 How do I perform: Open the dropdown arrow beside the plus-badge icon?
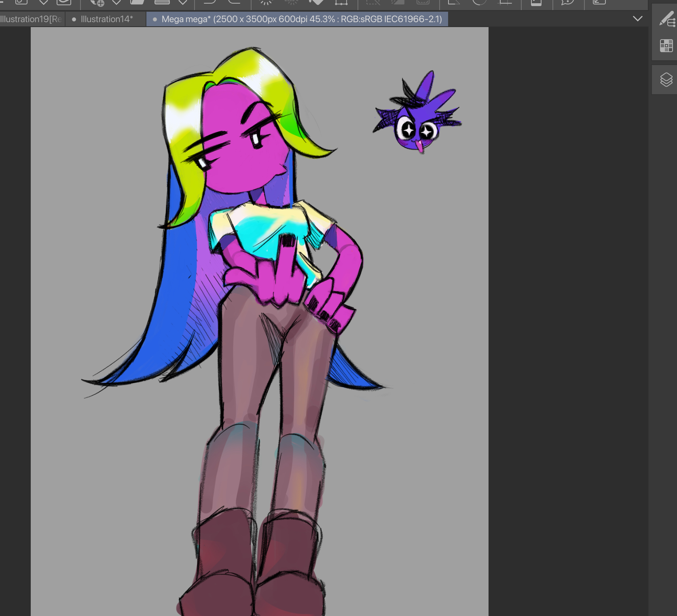click(116, 2)
